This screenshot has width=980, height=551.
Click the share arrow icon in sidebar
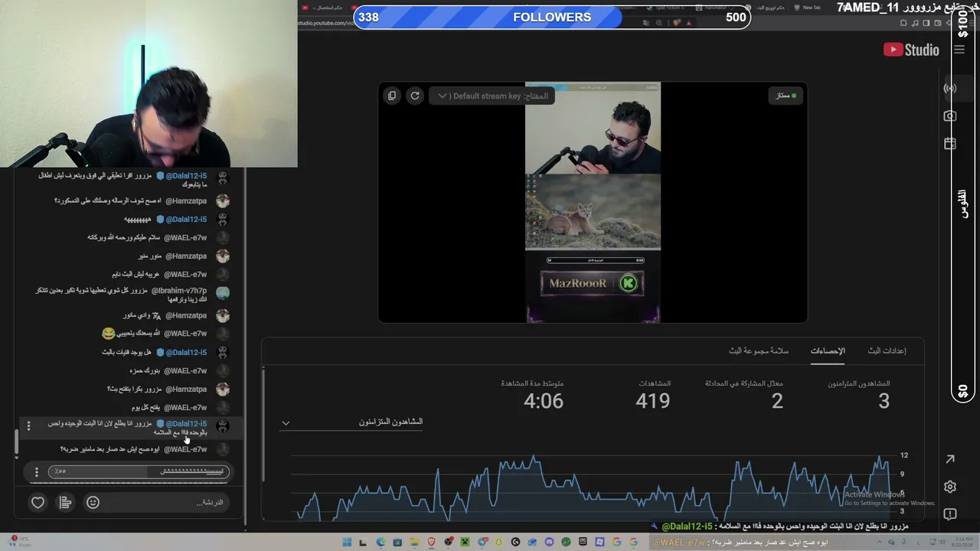tap(950, 459)
